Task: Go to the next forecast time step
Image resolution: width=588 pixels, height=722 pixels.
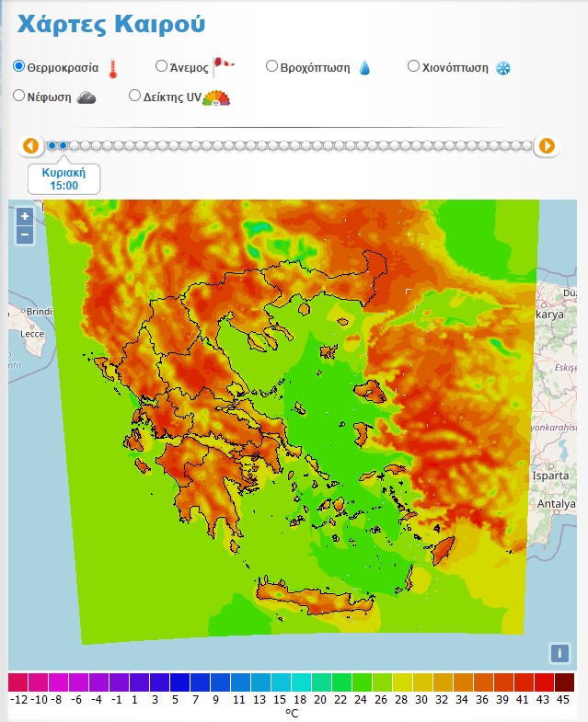Action: point(547,145)
